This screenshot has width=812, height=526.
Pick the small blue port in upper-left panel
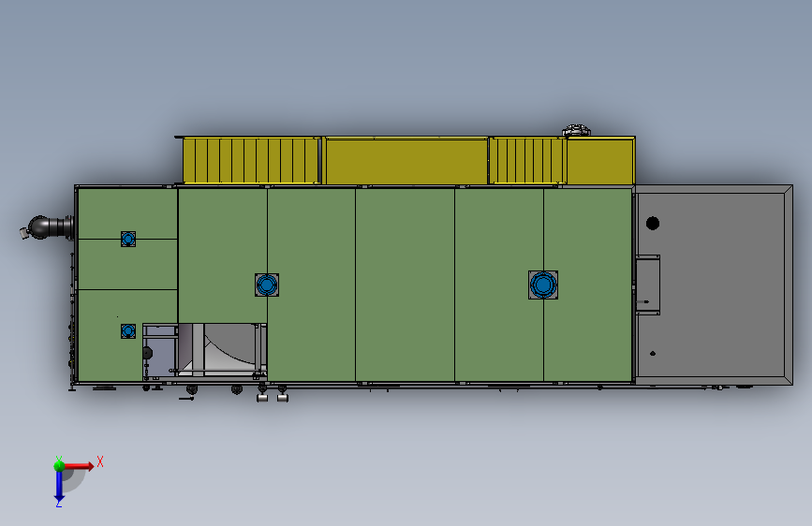point(128,240)
